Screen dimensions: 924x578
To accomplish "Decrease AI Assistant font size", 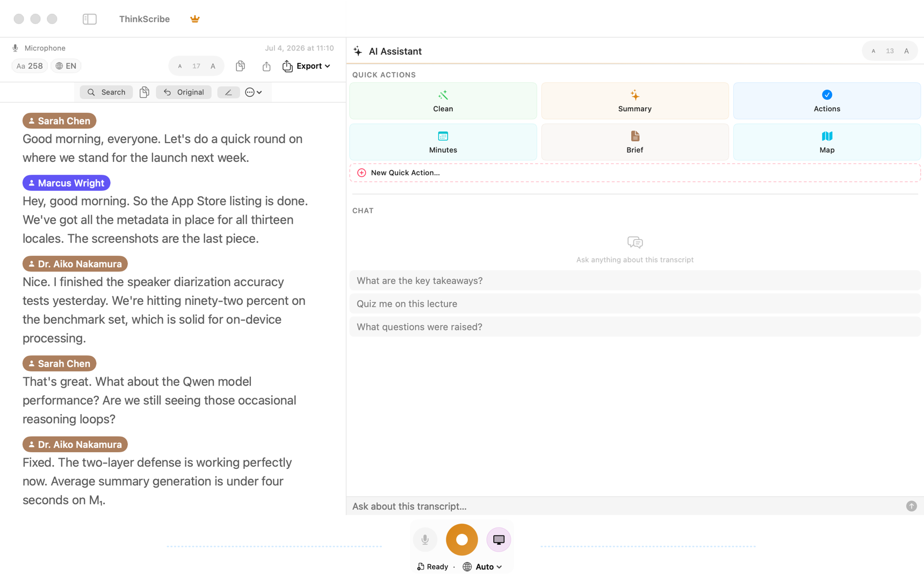I will pyautogui.click(x=874, y=52).
